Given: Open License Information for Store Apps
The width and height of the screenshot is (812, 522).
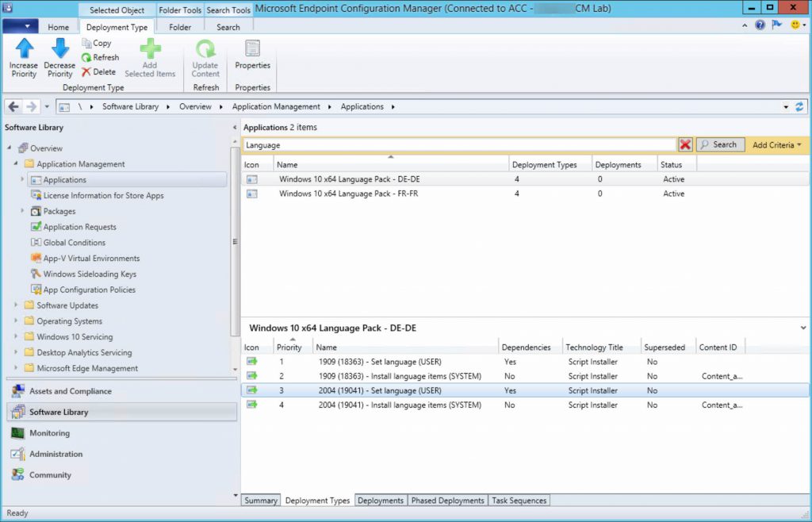Looking at the screenshot, I should click(x=103, y=195).
